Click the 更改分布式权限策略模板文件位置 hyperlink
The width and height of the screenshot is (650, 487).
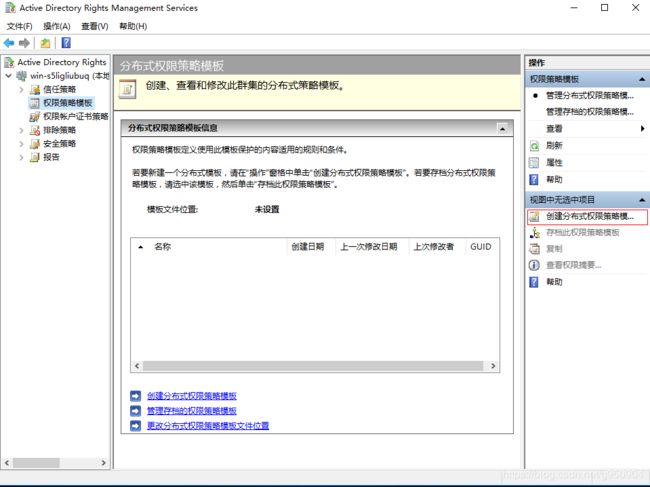click(x=208, y=426)
